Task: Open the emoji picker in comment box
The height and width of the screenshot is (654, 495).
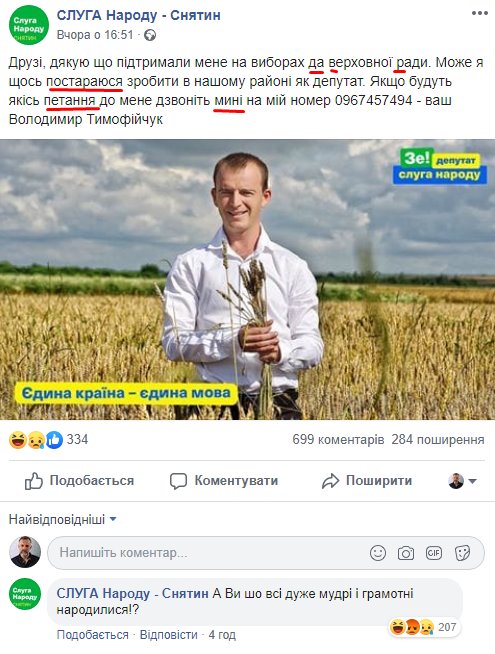Action: (378, 553)
